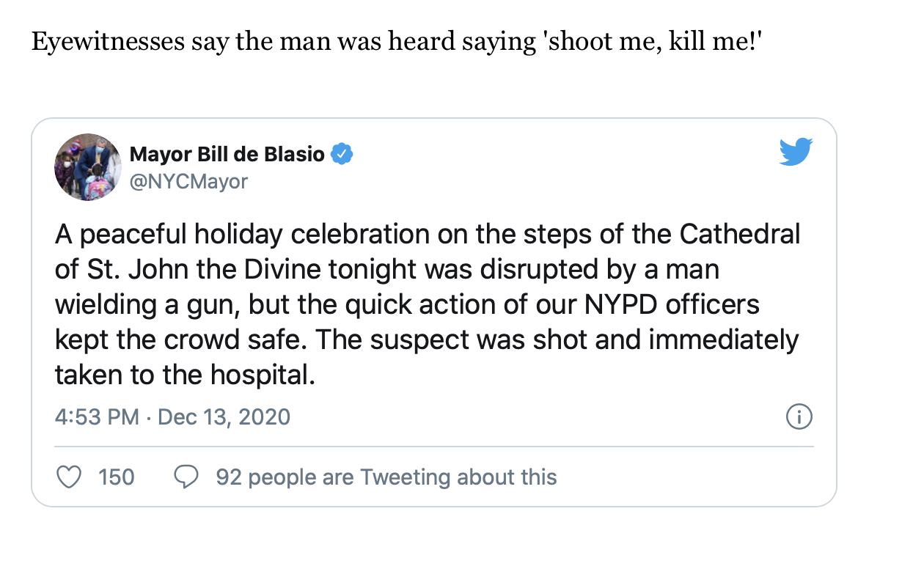Viewport: 924px width, 569px height.
Task: Click the Twitter bird logo
Action: pyautogui.click(x=796, y=151)
